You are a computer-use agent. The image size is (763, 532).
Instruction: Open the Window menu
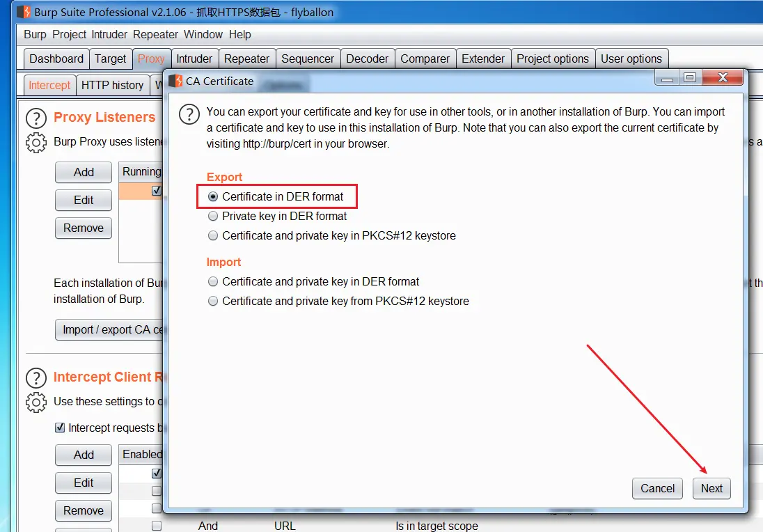click(x=203, y=35)
